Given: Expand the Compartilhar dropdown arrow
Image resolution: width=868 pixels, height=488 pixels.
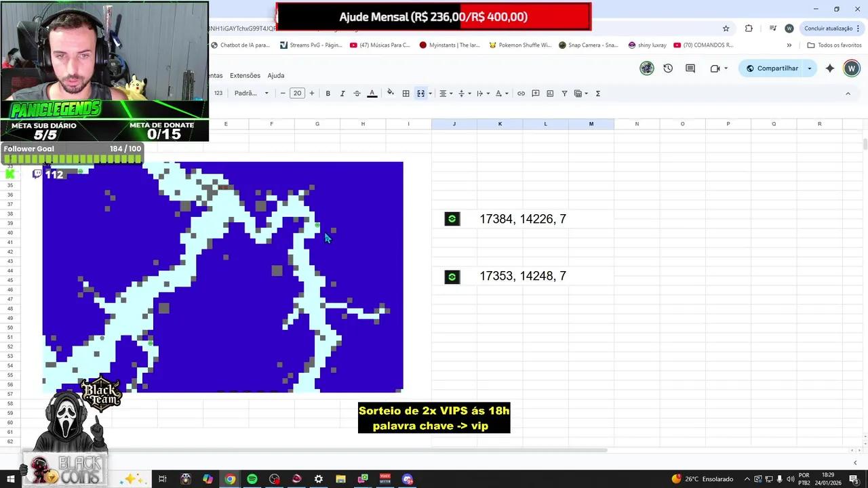Looking at the screenshot, I should click(x=809, y=68).
